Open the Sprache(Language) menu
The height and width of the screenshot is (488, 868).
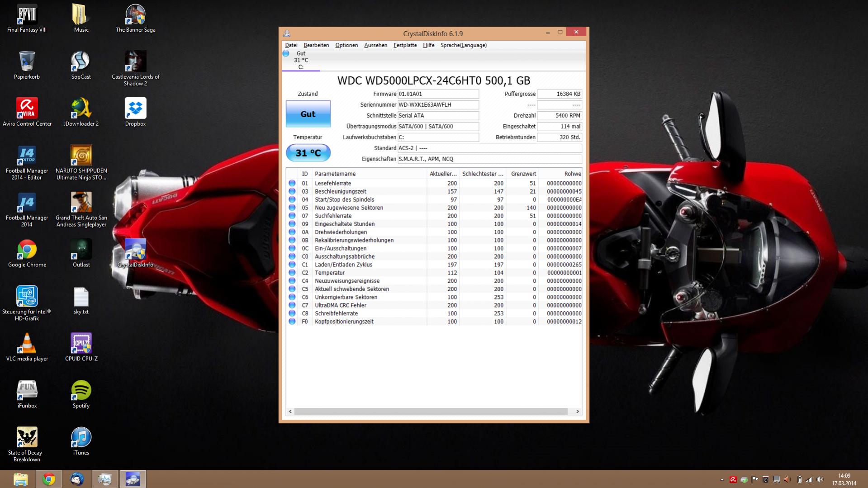pos(464,45)
